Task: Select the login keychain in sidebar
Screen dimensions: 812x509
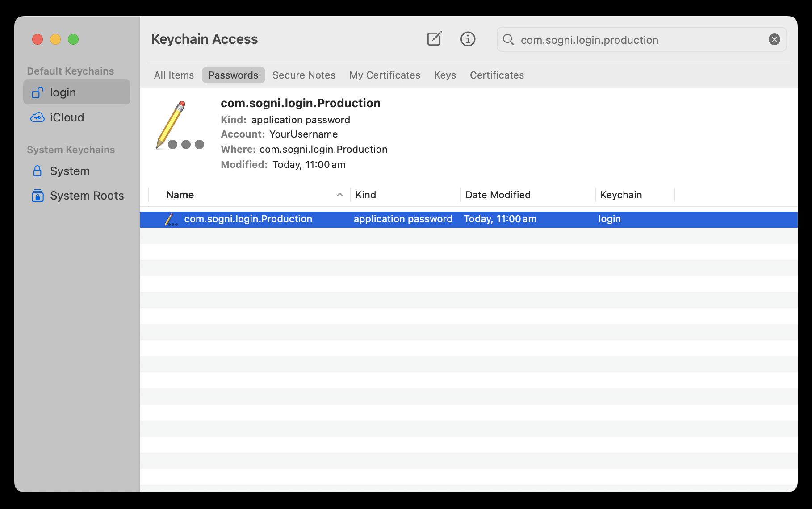Action: tap(77, 92)
